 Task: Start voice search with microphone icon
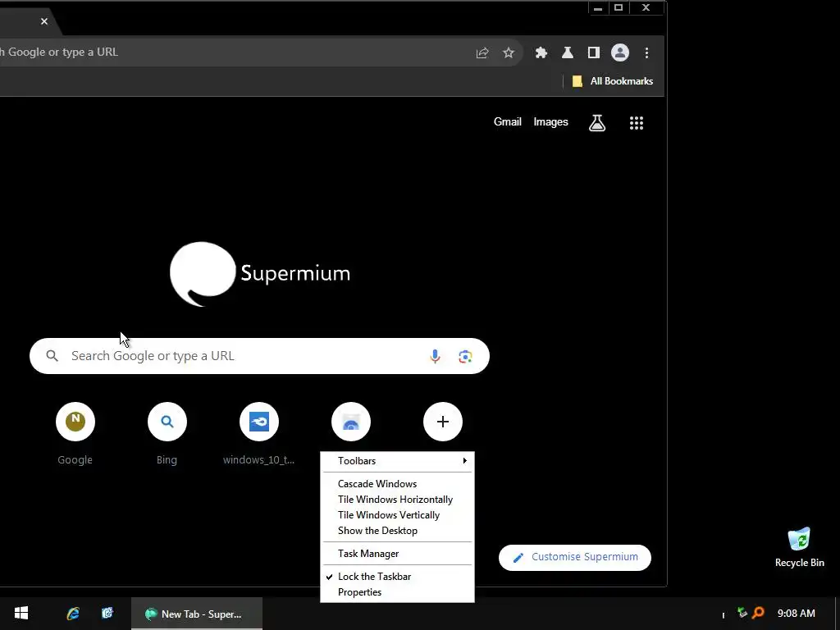tap(435, 356)
